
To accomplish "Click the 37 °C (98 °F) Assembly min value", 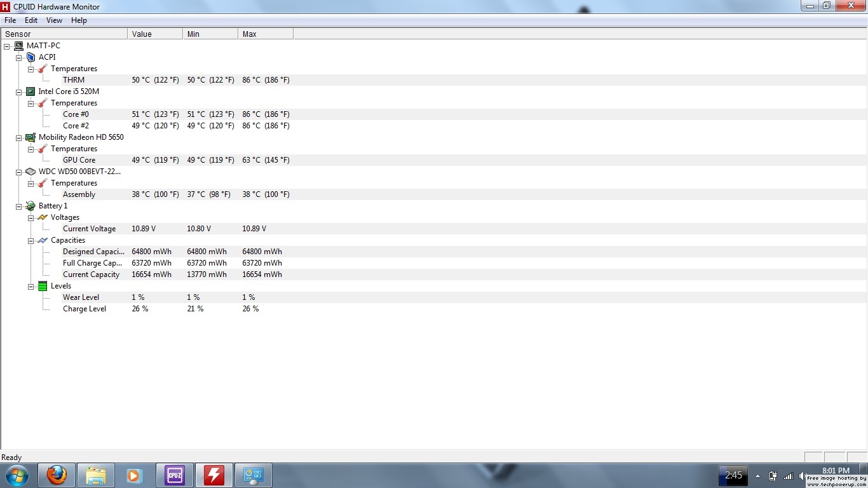I will (x=208, y=194).
